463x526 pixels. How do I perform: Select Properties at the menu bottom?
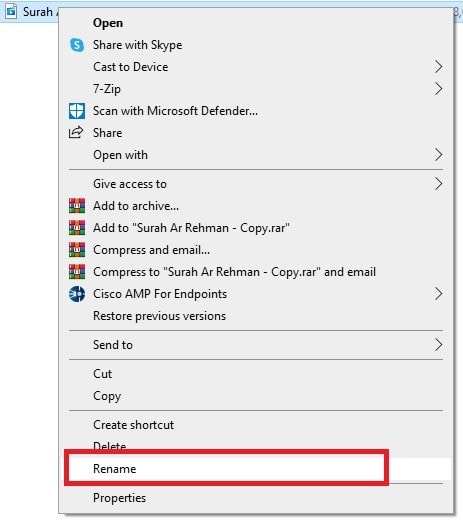(x=255, y=498)
